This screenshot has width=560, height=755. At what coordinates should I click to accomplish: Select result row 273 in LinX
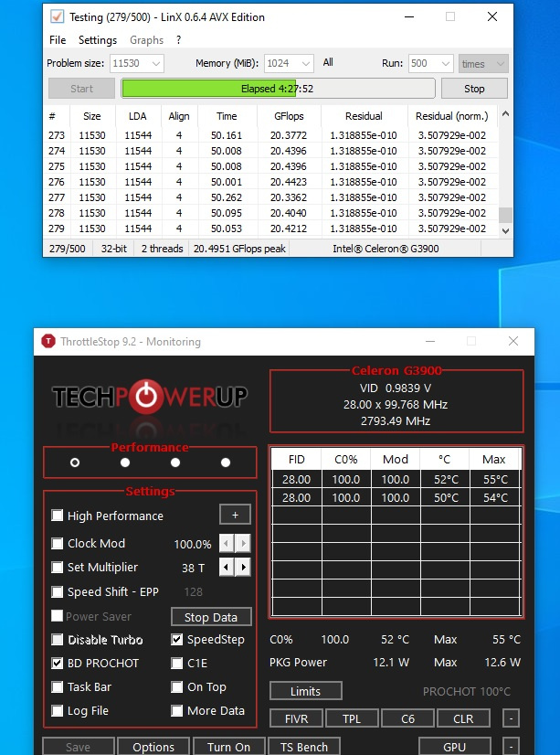point(270,135)
